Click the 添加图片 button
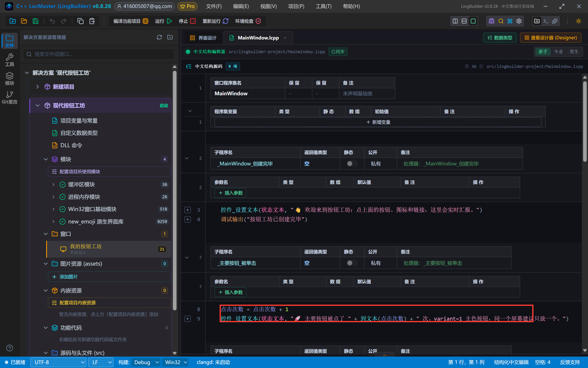 click(x=109, y=277)
